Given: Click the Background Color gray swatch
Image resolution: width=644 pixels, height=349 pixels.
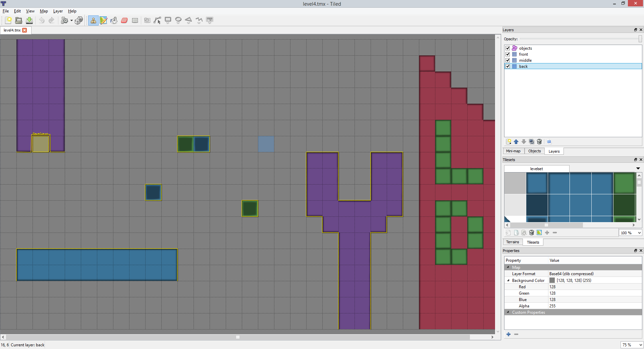Looking at the screenshot, I should pyautogui.click(x=552, y=281).
